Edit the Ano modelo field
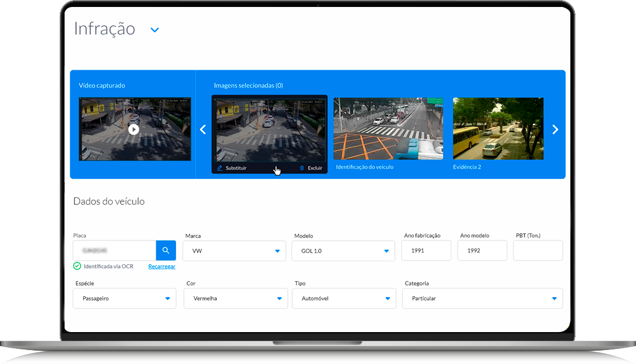 tap(482, 250)
